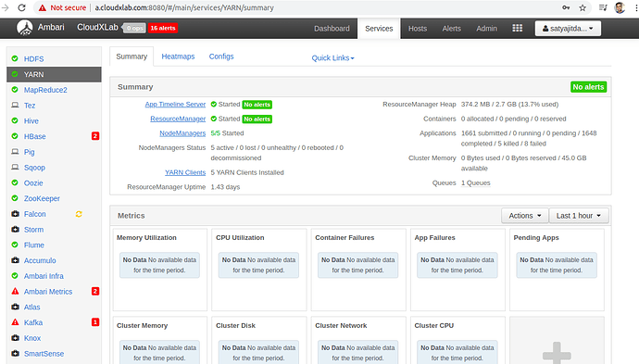This screenshot has width=639, height=364.
Task: Switch to the Heatmaps tab
Action: [178, 56]
